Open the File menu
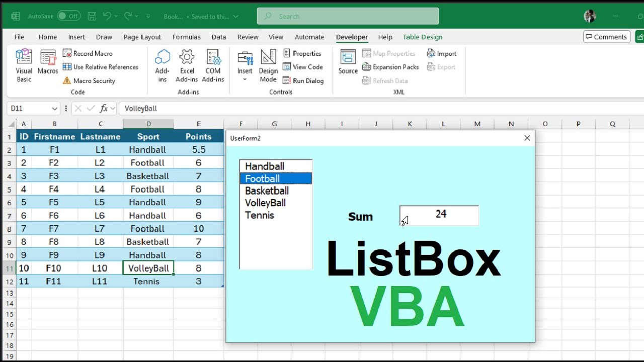 19,37
